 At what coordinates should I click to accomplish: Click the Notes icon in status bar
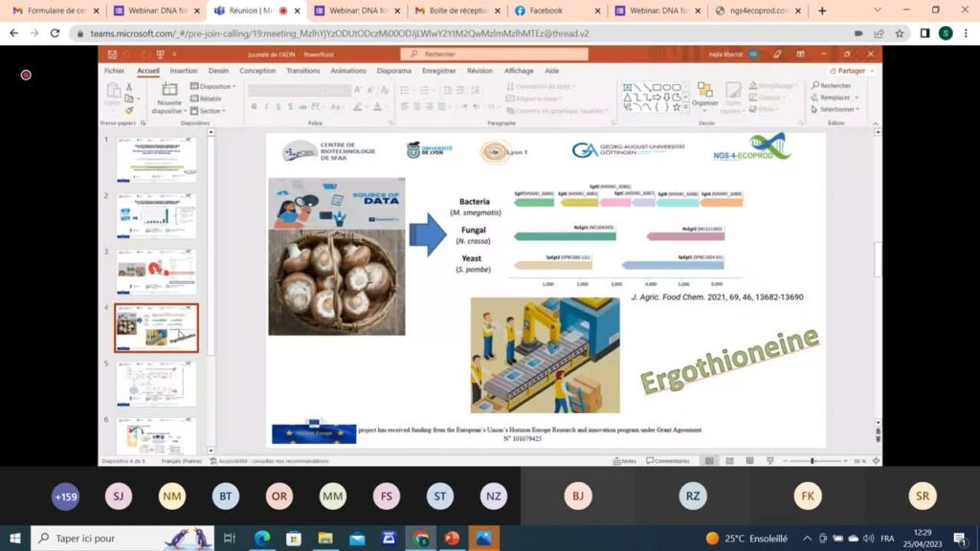click(x=625, y=461)
